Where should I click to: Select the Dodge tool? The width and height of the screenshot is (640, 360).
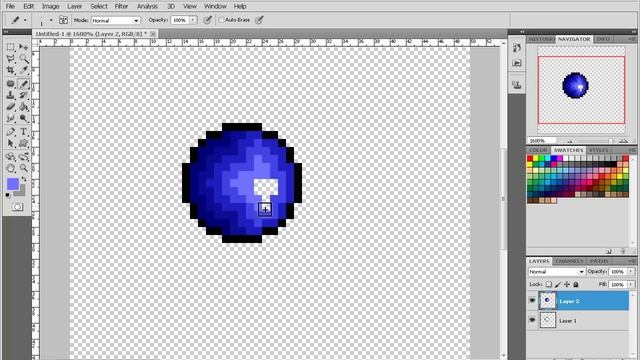pyautogui.click(x=24, y=118)
